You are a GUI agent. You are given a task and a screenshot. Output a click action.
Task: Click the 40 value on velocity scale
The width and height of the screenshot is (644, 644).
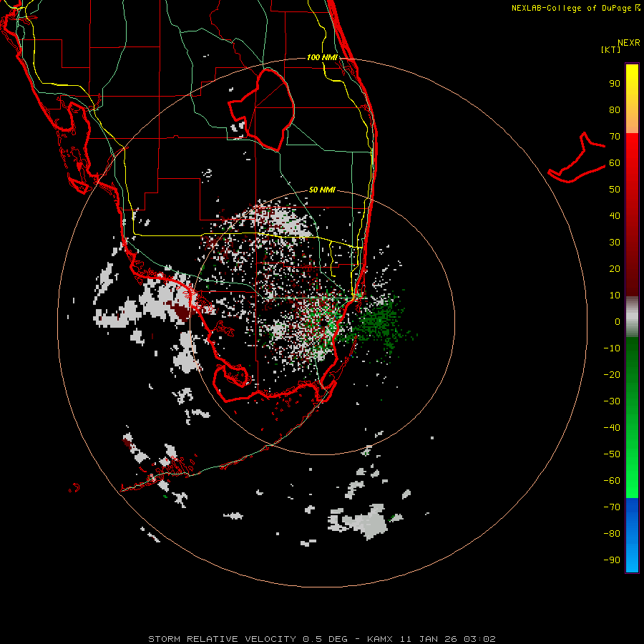pos(615,215)
